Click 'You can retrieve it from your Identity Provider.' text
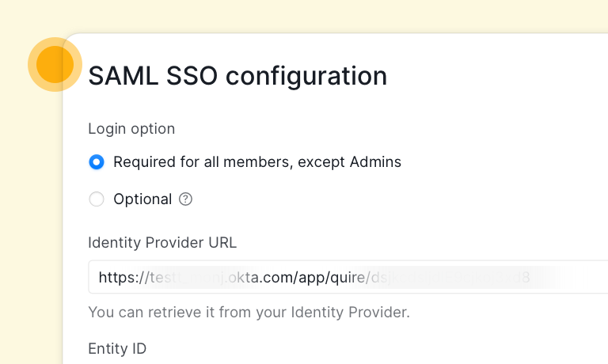608x364 pixels. click(249, 312)
